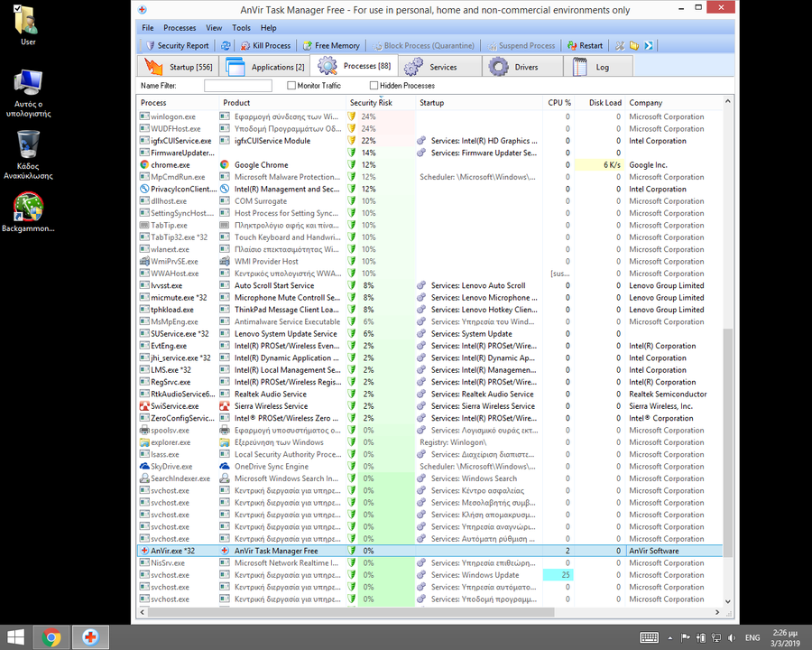812x650 pixels.
Task: Click the Chrome icon on the taskbar
Action: click(x=51, y=637)
